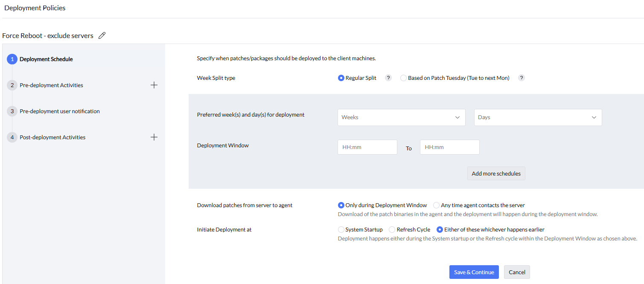
Task: Select the Regular Split radio button
Action: coord(341,78)
